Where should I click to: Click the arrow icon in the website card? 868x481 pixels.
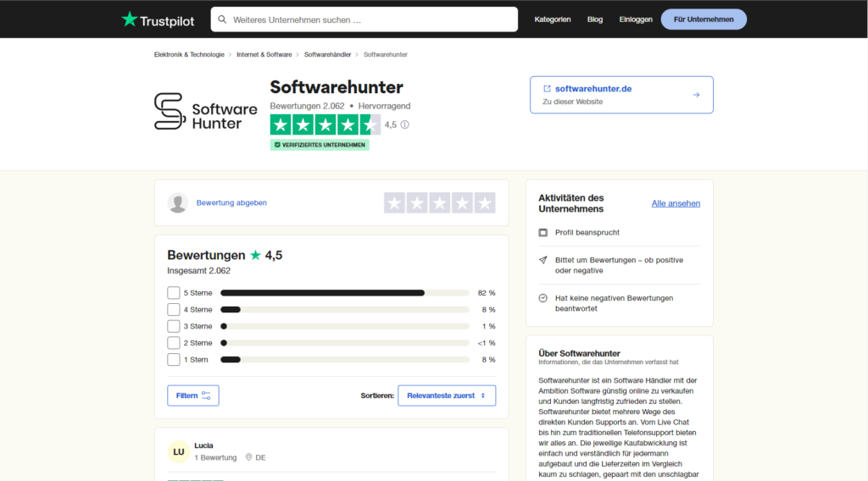coord(696,95)
